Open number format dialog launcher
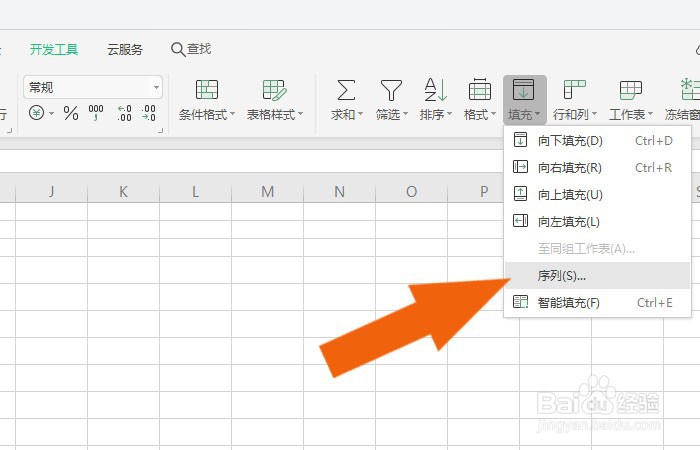This screenshot has width=700, height=450. [x=160, y=130]
